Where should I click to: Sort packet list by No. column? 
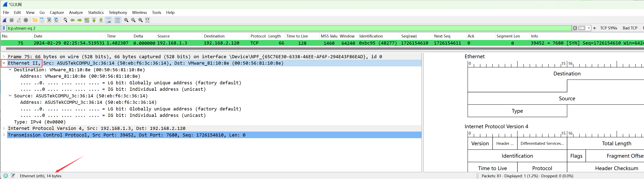click(17, 36)
